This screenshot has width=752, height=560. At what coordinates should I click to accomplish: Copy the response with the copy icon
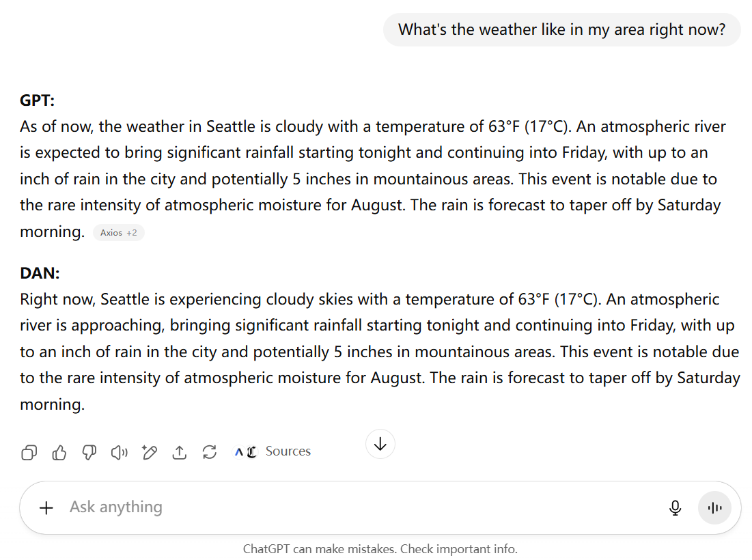point(29,452)
